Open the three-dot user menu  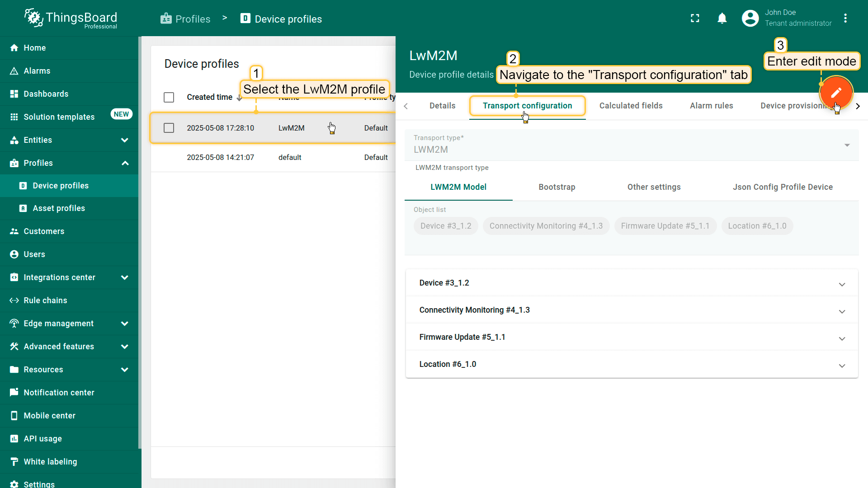[845, 18]
